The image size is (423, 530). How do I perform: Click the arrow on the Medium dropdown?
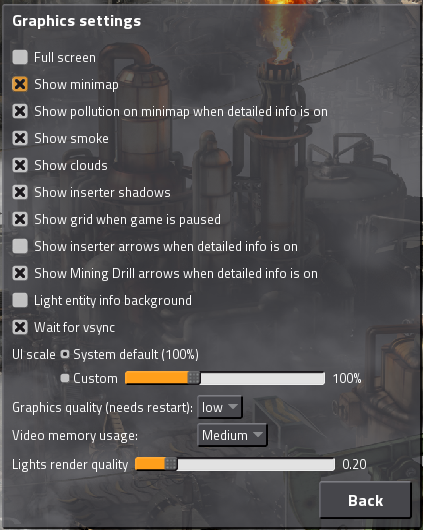click(258, 435)
